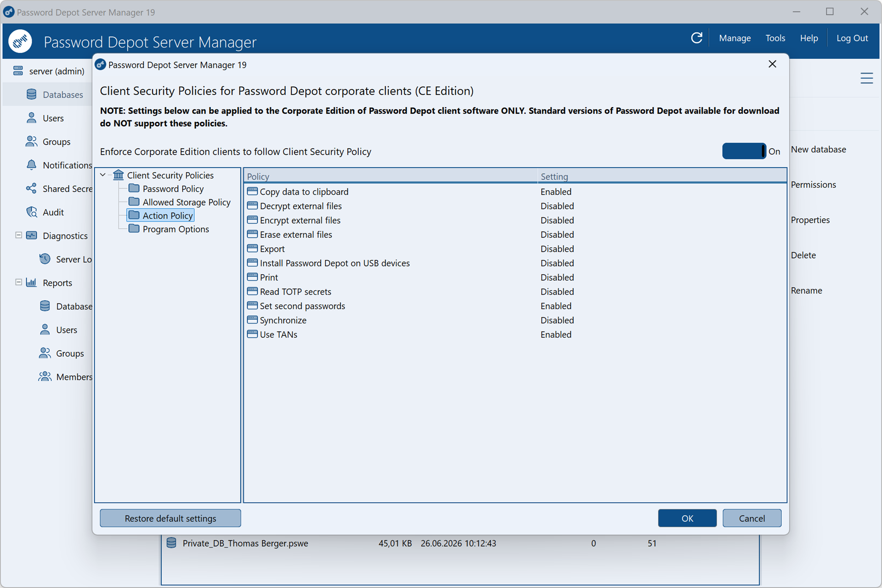Screen dimensions: 882x588
Task: Click the Password Policy folder icon
Action: point(134,188)
